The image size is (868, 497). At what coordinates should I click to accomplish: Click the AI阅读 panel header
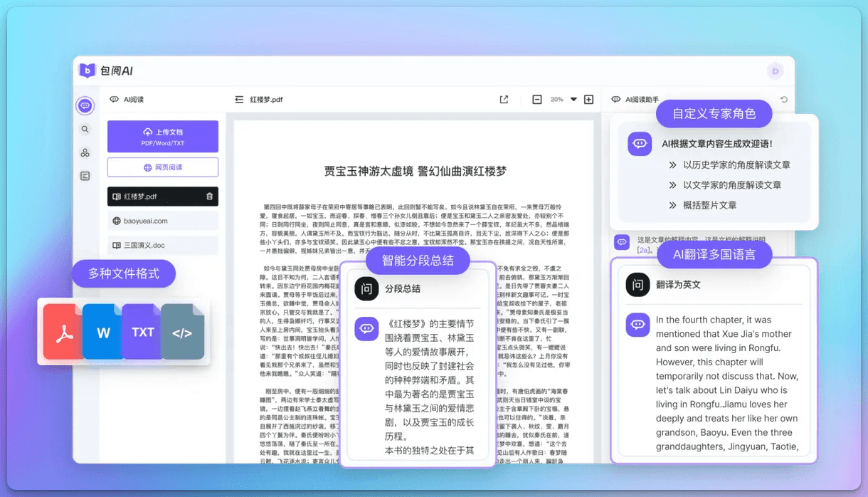pyautogui.click(x=127, y=100)
